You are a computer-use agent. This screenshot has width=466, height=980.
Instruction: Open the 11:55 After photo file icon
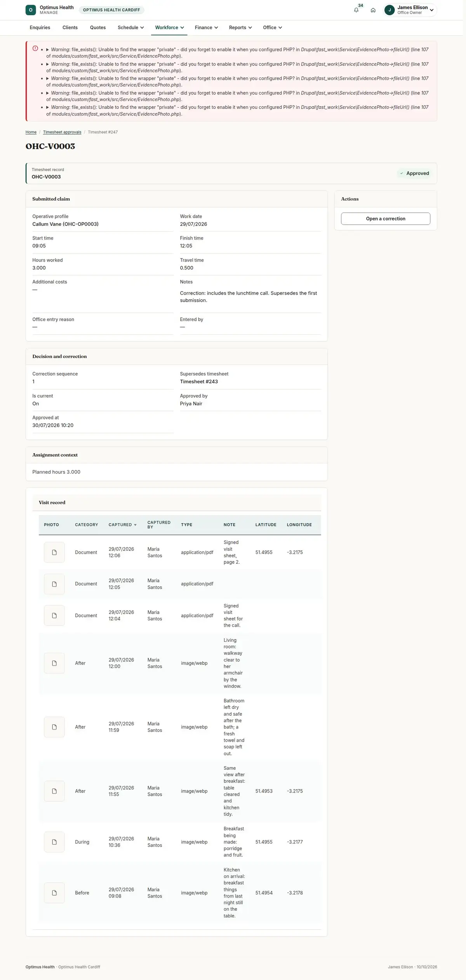(x=54, y=791)
